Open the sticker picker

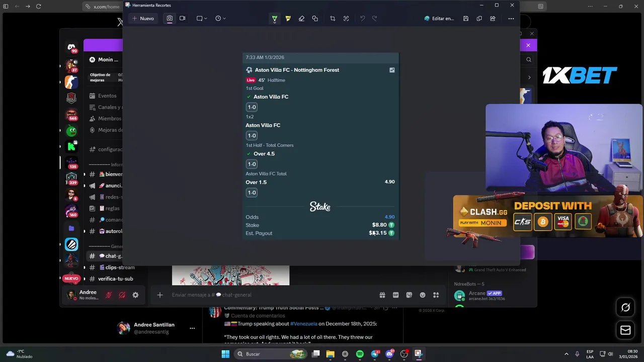[409, 295]
